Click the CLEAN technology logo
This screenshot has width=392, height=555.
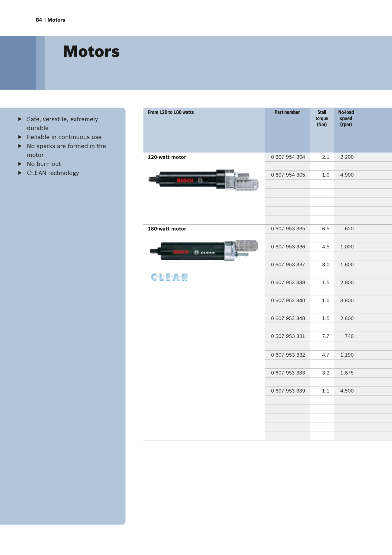(x=169, y=277)
